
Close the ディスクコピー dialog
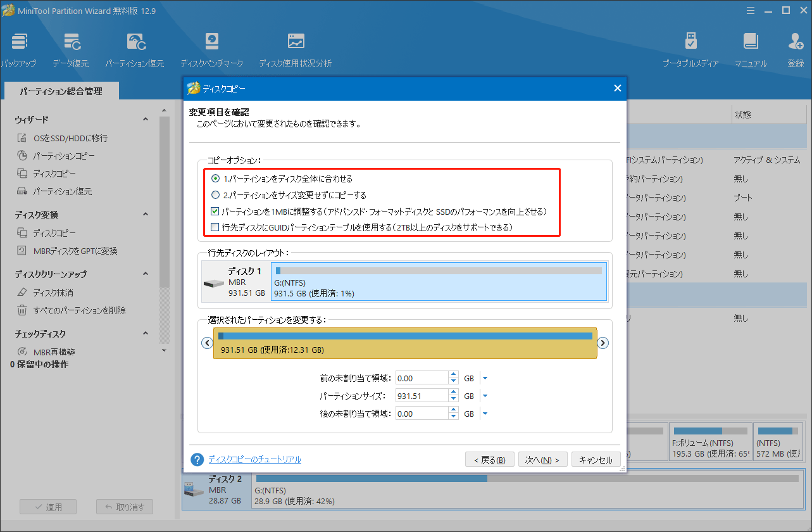pos(617,88)
